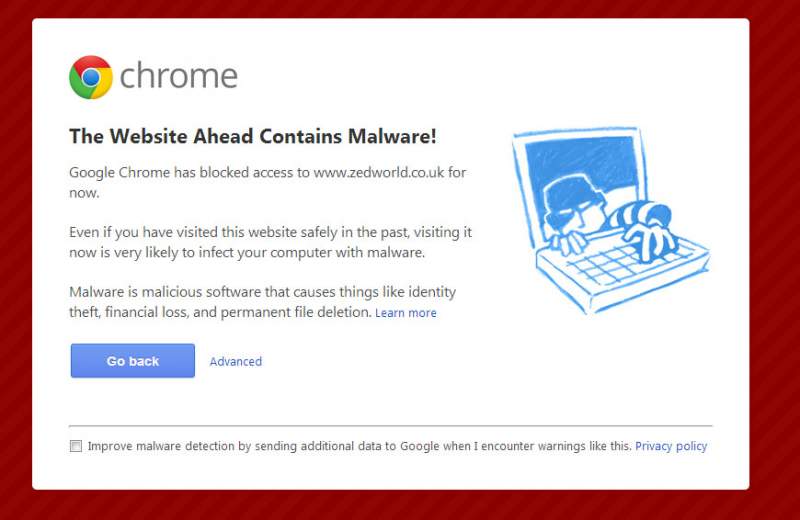
Task: Open the Privacy policy link
Action: (671, 446)
